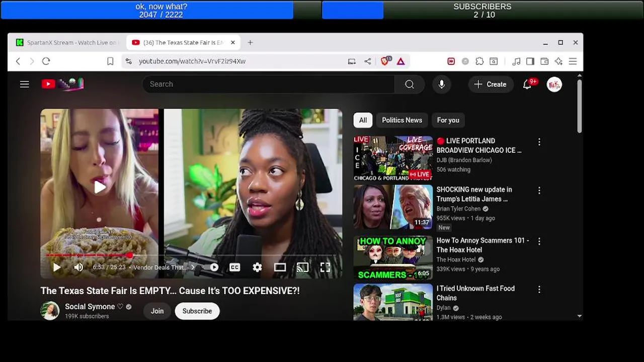Click the media cast icon in address bar

[352, 61]
